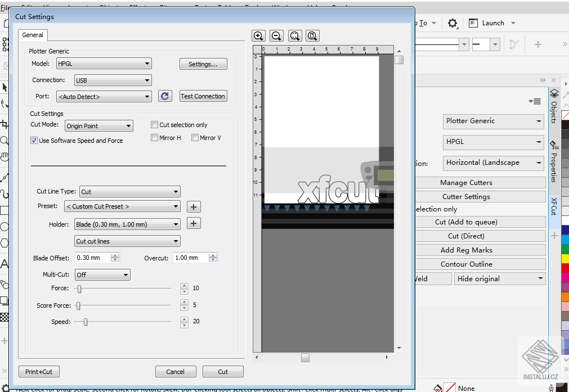This screenshot has height=392, width=569.
Task: Click the Force slider handle
Action: coord(79,289)
